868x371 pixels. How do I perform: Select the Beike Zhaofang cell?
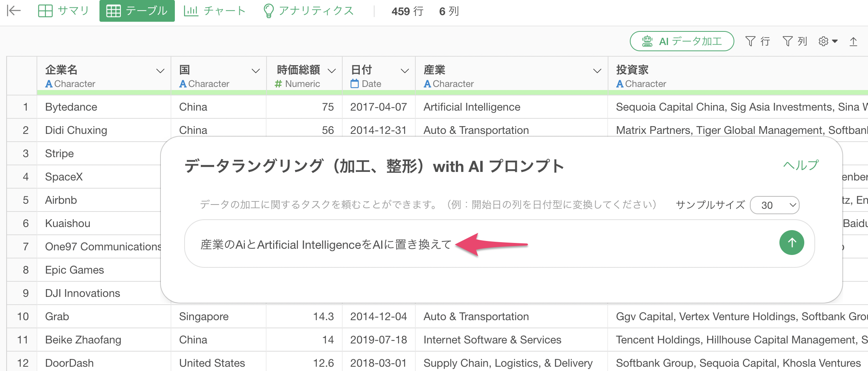[x=104, y=340]
